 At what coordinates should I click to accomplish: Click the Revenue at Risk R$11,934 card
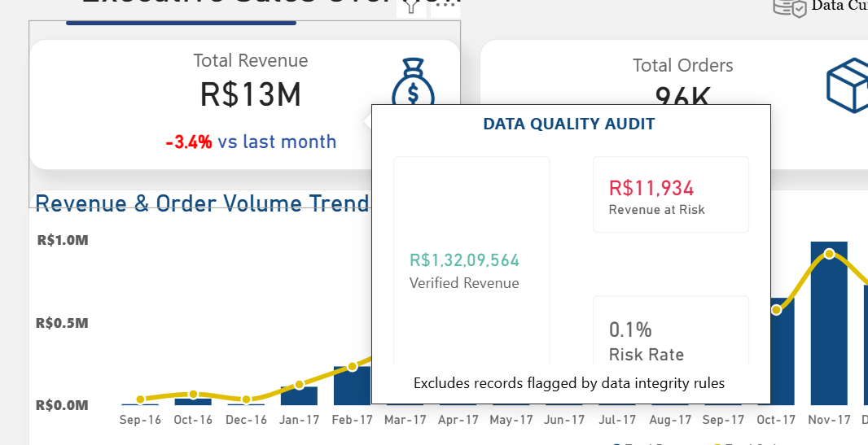[x=670, y=195]
